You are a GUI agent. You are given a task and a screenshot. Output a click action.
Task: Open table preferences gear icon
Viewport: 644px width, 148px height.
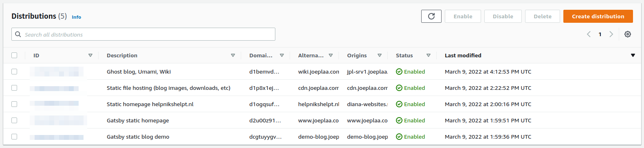tap(628, 34)
